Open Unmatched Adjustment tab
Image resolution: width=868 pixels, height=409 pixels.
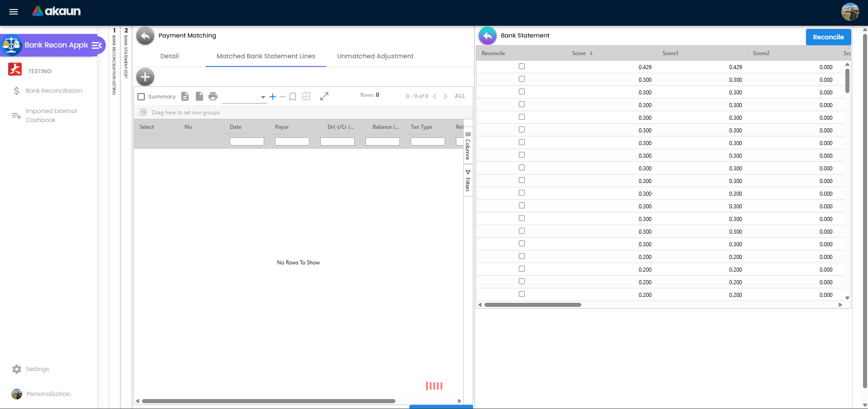click(375, 56)
